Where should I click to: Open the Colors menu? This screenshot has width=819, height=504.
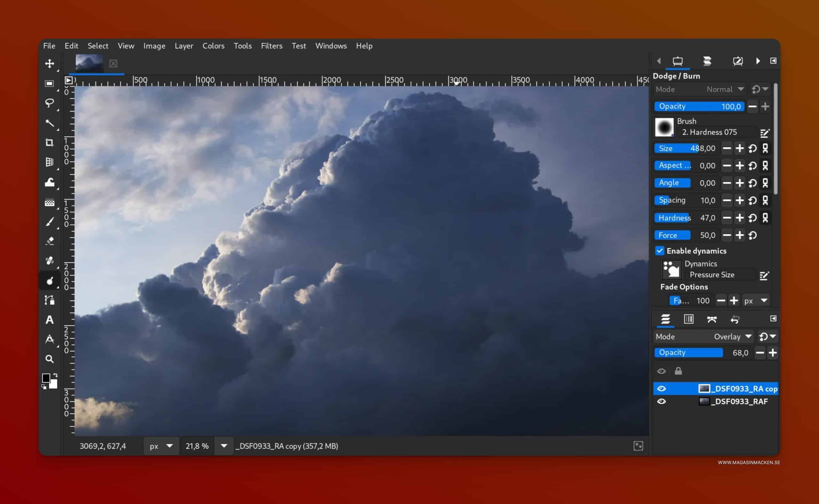[x=213, y=46]
